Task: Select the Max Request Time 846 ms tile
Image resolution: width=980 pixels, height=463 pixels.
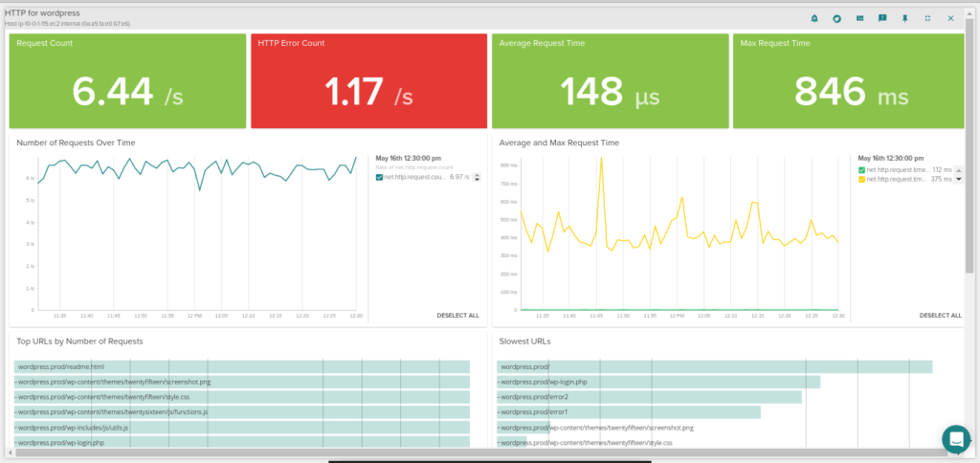Action: 848,81
